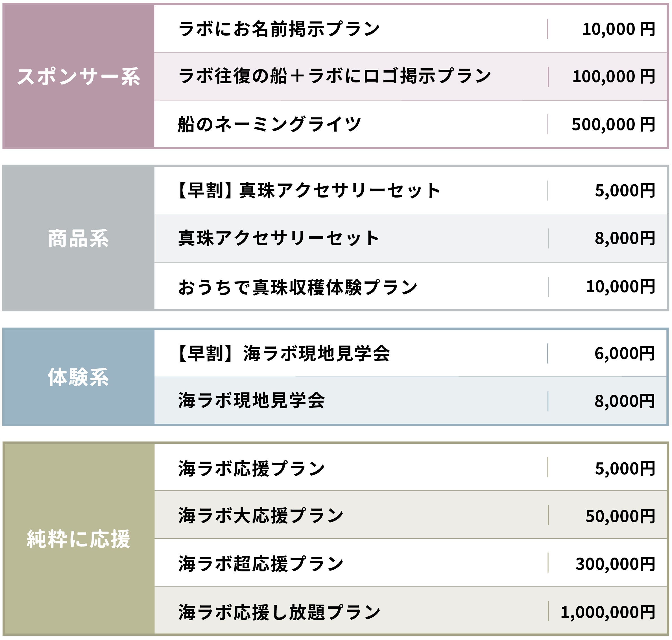Click the スポンサー系 category header
This screenshot has height=640, width=672.
[x=78, y=77]
